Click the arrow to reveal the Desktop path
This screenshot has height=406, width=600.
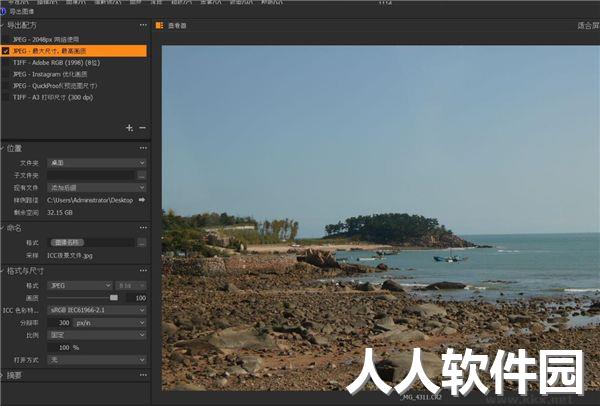(x=142, y=200)
